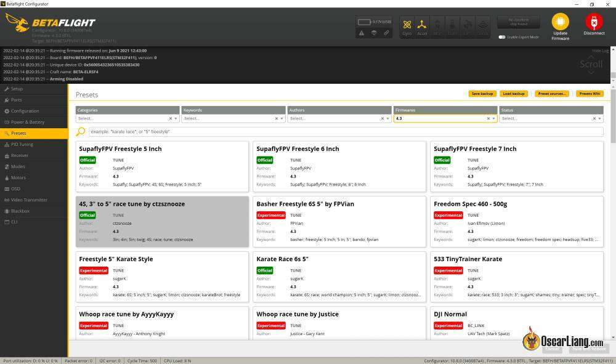Click the wrench icon beside Setup
The height and width of the screenshot is (364, 616).
coord(7,89)
